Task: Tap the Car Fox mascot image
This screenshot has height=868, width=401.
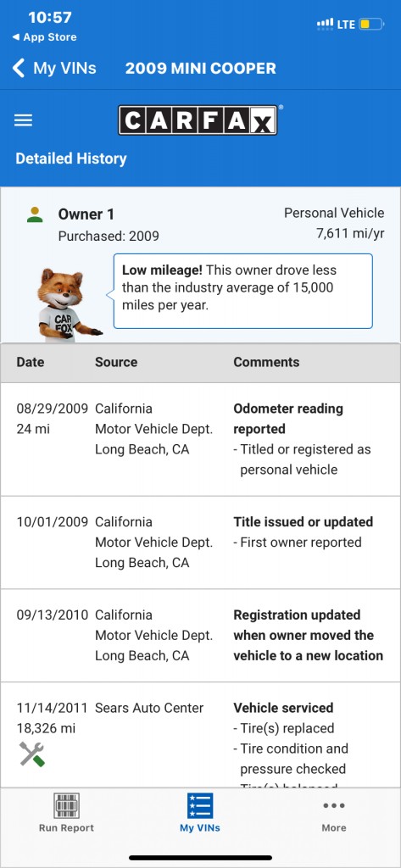Action: point(66,305)
